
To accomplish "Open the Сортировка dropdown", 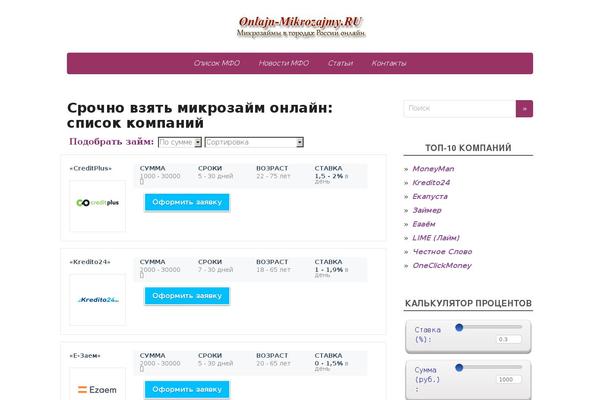I will pos(254,142).
